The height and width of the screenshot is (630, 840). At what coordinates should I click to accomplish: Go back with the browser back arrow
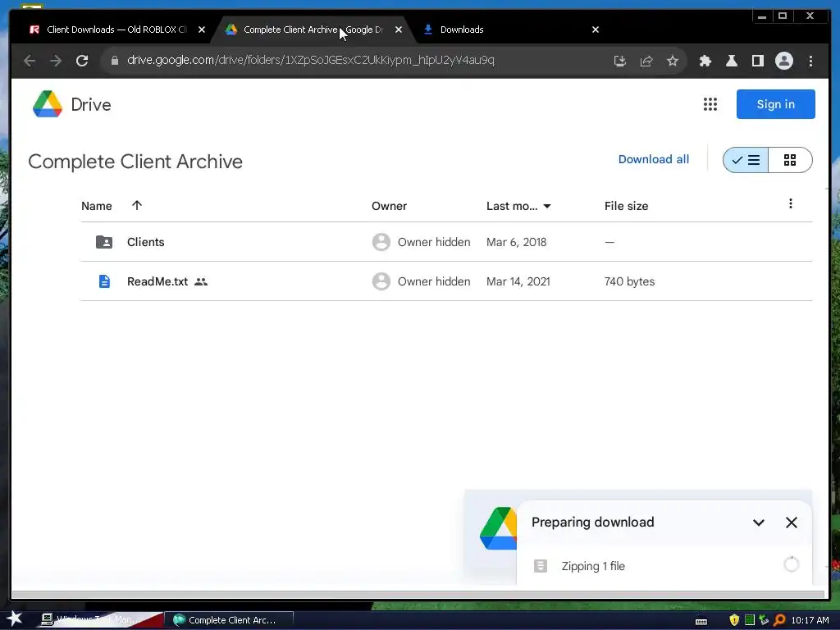pos(30,61)
